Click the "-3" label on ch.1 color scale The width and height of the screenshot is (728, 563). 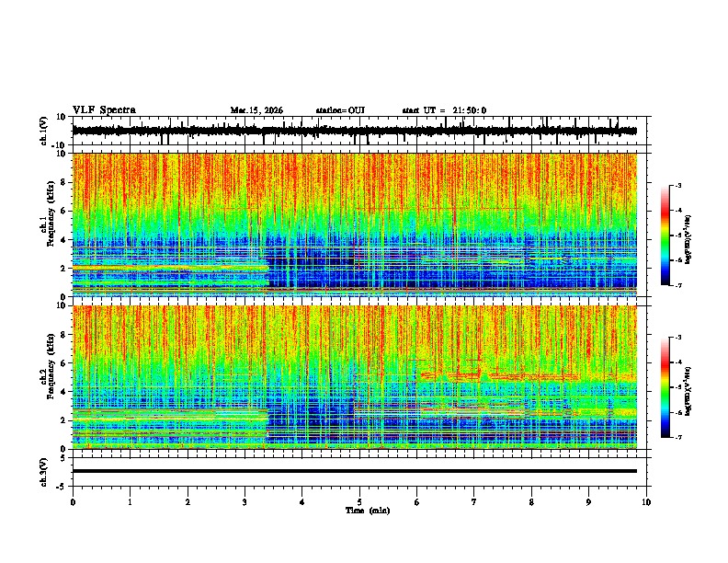(678, 186)
